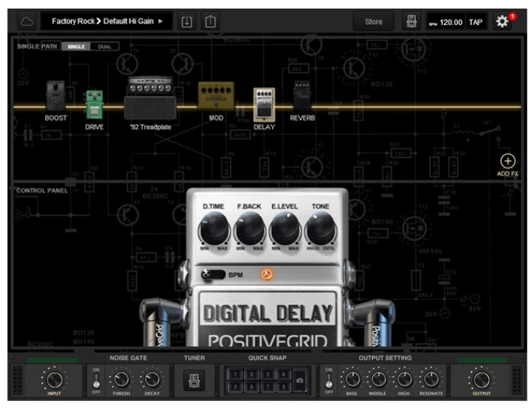
Task: Toggle the Noise Gate ON/OFF switch
Action: click(x=97, y=381)
